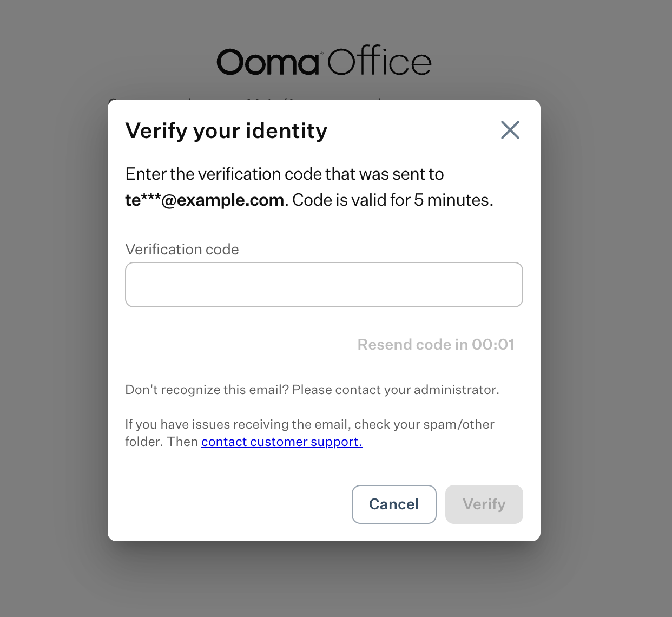Click inside the Verification code field
Image resolution: width=672 pixels, height=617 pixels.
tap(324, 284)
